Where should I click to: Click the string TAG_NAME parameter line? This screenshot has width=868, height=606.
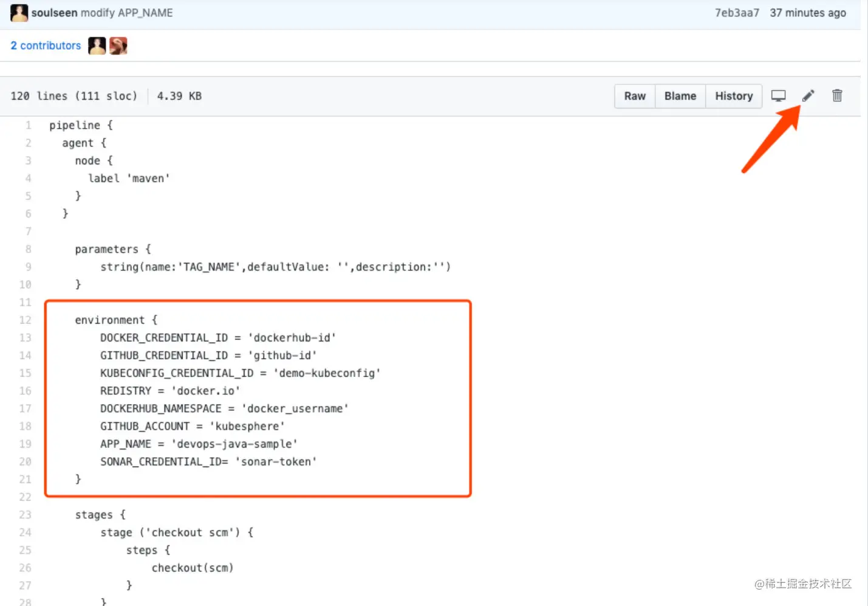[276, 267]
